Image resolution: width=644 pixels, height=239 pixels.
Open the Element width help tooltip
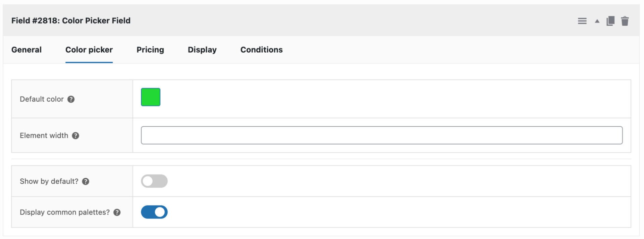tap(75, 136)
